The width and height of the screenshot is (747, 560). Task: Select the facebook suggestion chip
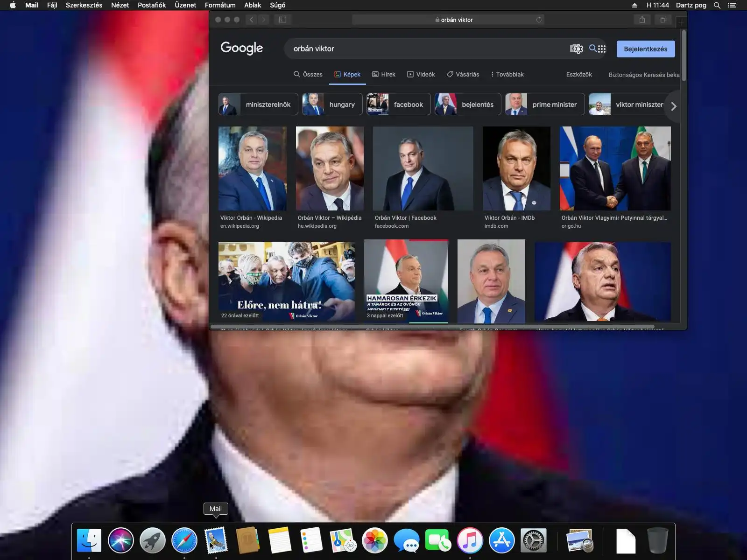[x=398, y=104]
